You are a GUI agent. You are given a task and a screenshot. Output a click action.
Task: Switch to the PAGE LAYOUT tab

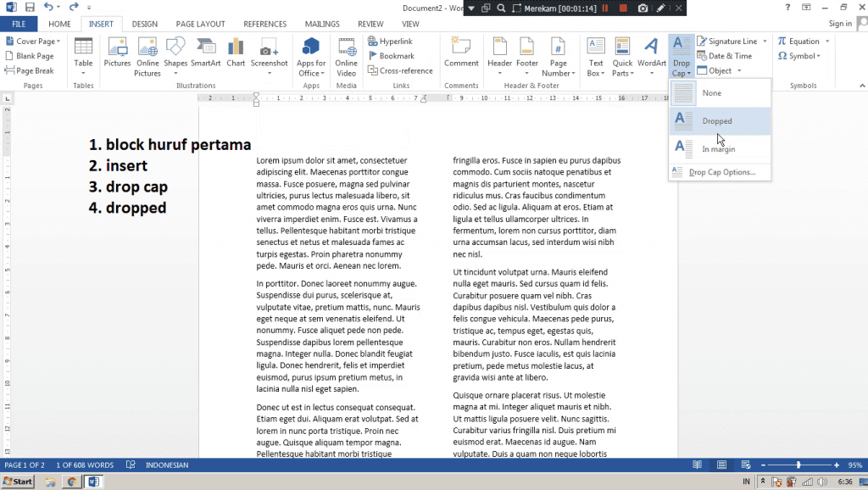click(x=200, y=24)
